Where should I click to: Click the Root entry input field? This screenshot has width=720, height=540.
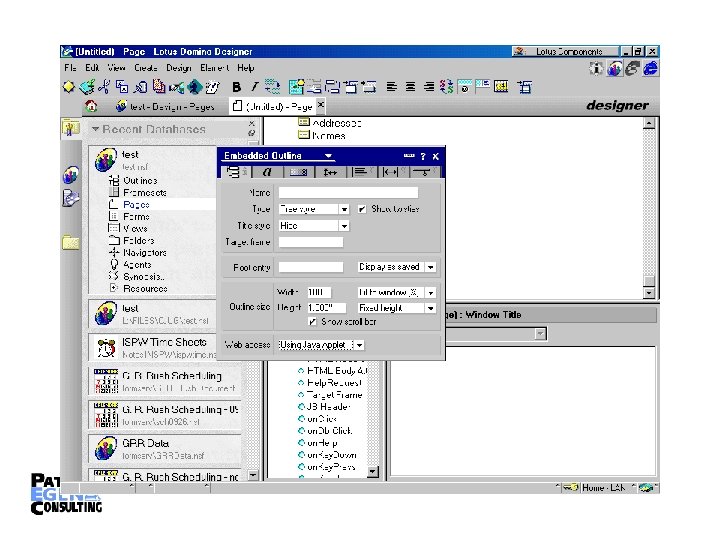coord(310,267)
